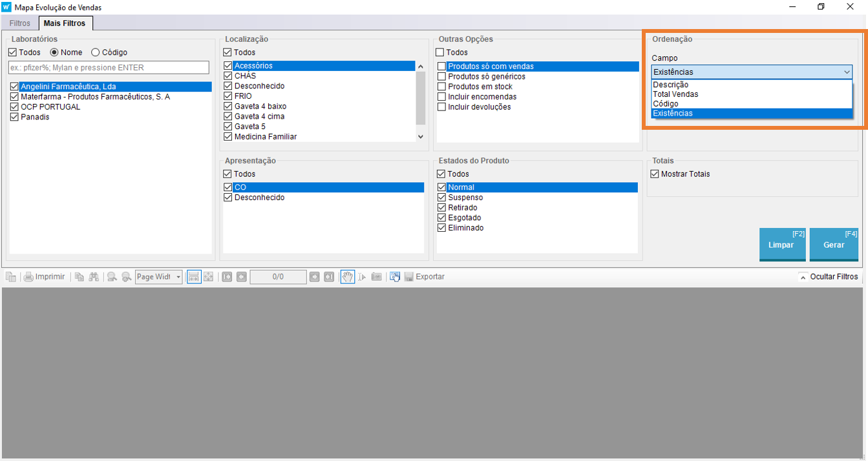The image size is (868, 461).
Task: Click the fit page width icon
Action: (193, 277)
